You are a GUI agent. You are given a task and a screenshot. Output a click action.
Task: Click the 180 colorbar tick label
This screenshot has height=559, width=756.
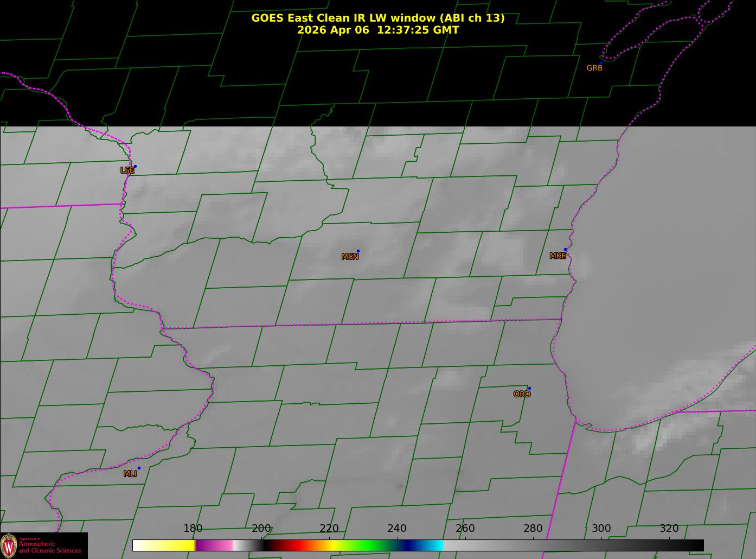point(193,529)
